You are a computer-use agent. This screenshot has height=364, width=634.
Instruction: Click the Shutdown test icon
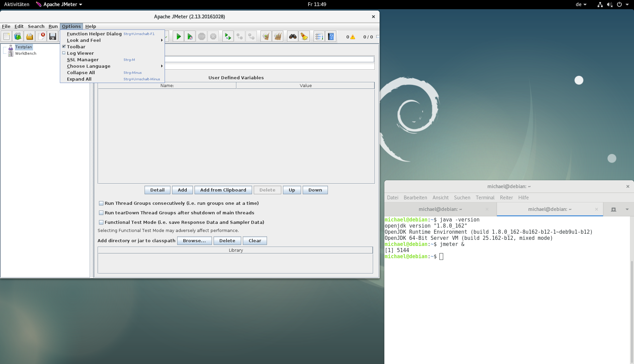[213, 36]
